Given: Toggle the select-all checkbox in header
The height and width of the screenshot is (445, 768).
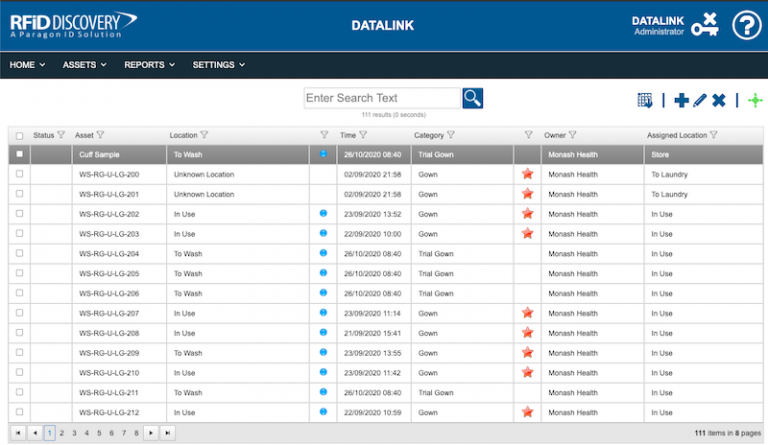Looking at the screenshot, I should point(19,135).
